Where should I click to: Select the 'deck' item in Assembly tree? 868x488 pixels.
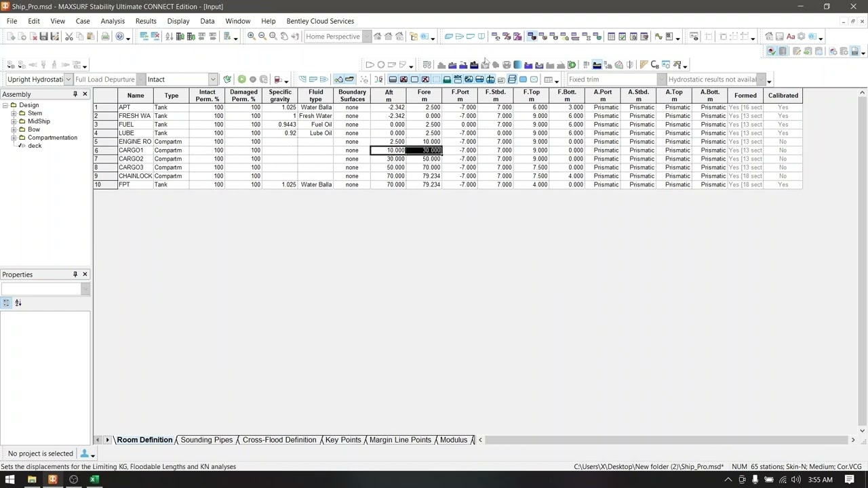point(35,146)
